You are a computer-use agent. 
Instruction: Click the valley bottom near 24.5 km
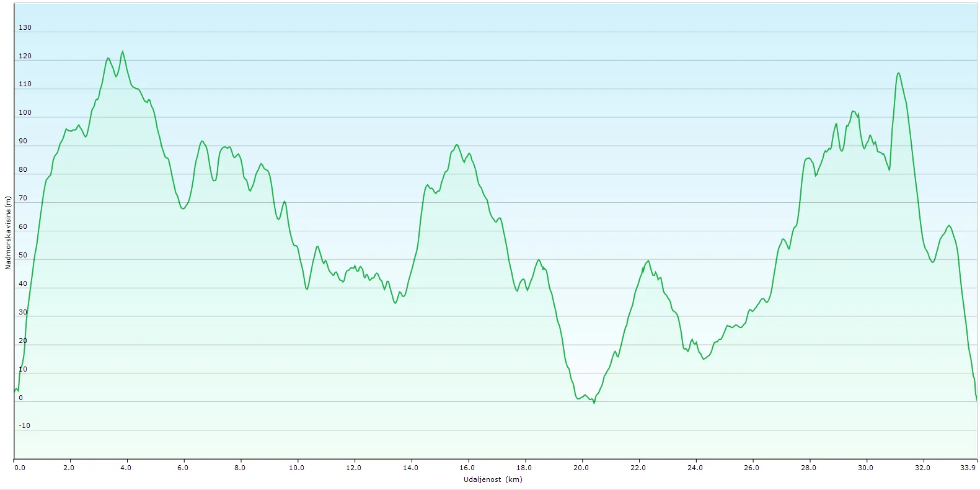pos(704,359)
